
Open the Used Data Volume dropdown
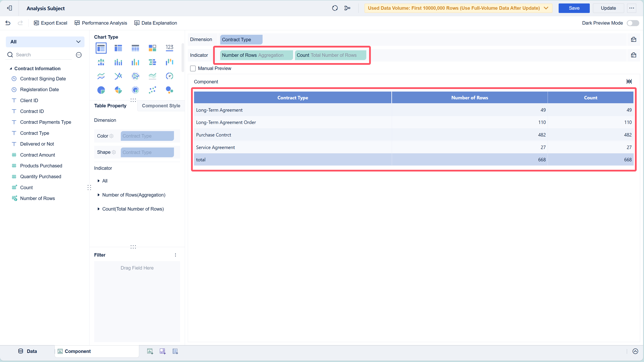coord(546,8)
